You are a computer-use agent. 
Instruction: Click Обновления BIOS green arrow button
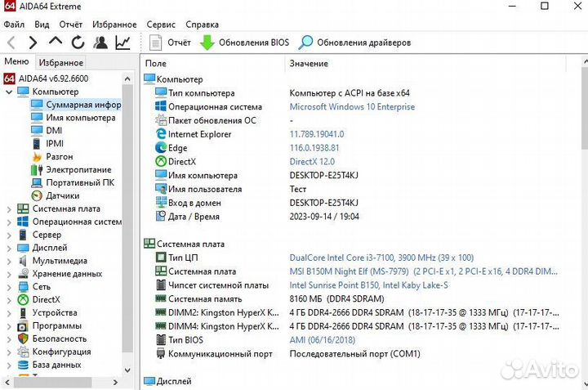pyautogui.click(x=244, y=43)
